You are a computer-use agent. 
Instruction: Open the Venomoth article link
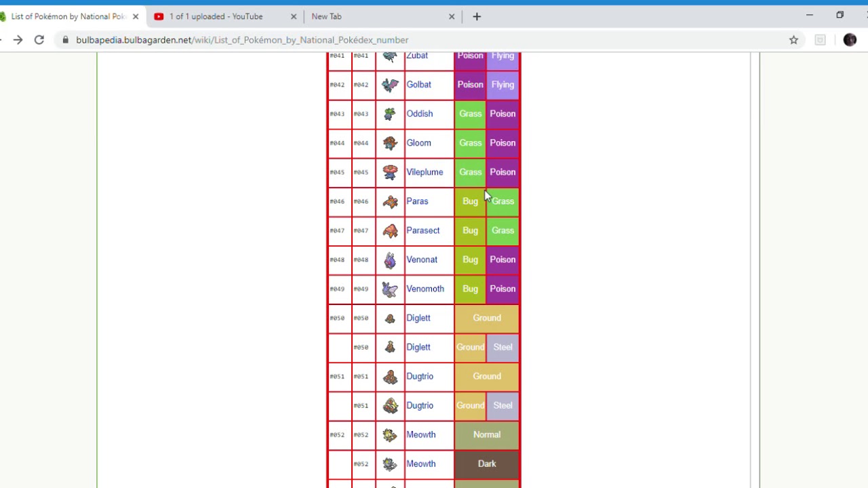pyautogui.click(x=425, y=289)
